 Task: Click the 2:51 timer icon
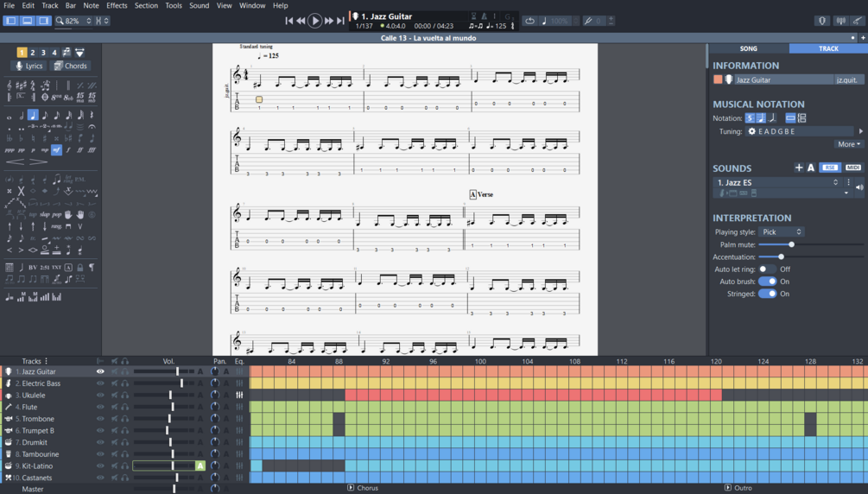pos(44,268)
